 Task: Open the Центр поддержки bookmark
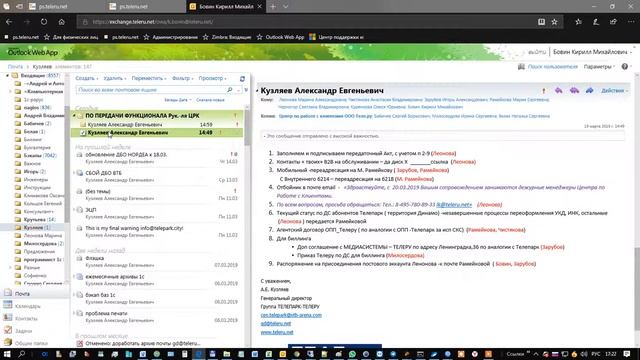[336, 37]
